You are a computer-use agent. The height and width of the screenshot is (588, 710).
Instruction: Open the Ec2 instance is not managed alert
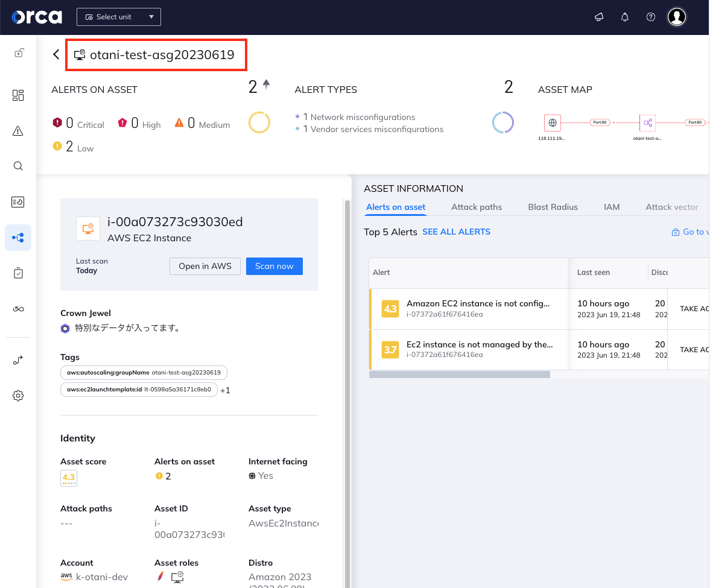tap(480, 344)
